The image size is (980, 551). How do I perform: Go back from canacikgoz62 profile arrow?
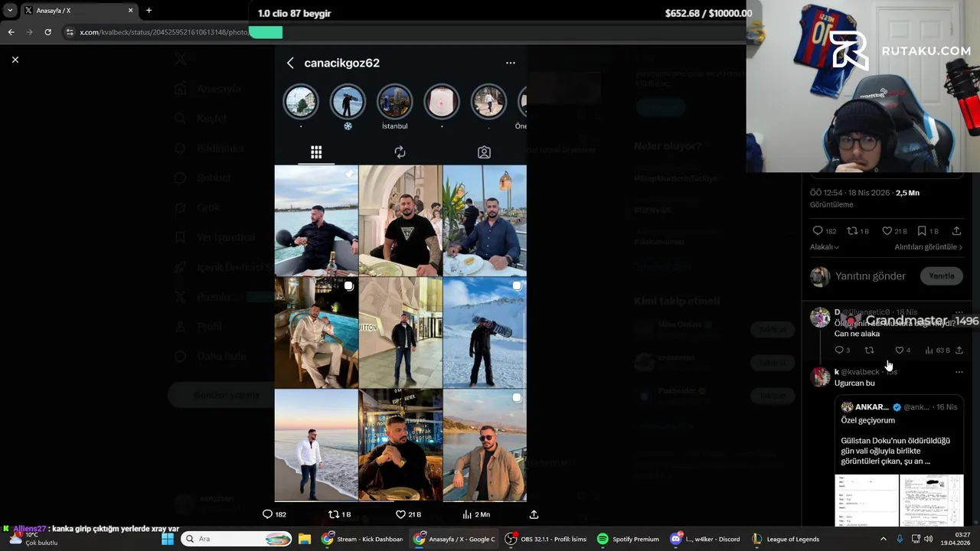(x=290, y=64)
